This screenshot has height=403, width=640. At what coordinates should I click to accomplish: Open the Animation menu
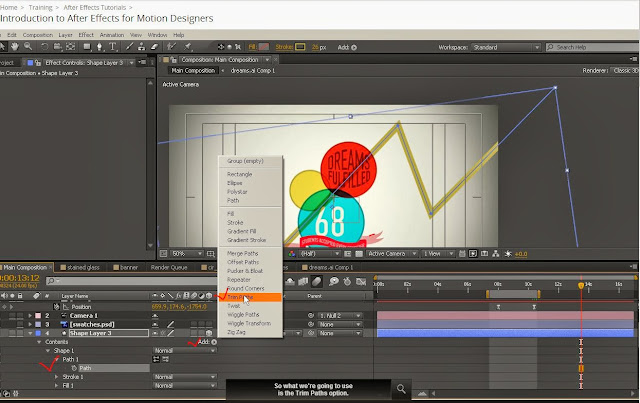[x=111, y=35]
